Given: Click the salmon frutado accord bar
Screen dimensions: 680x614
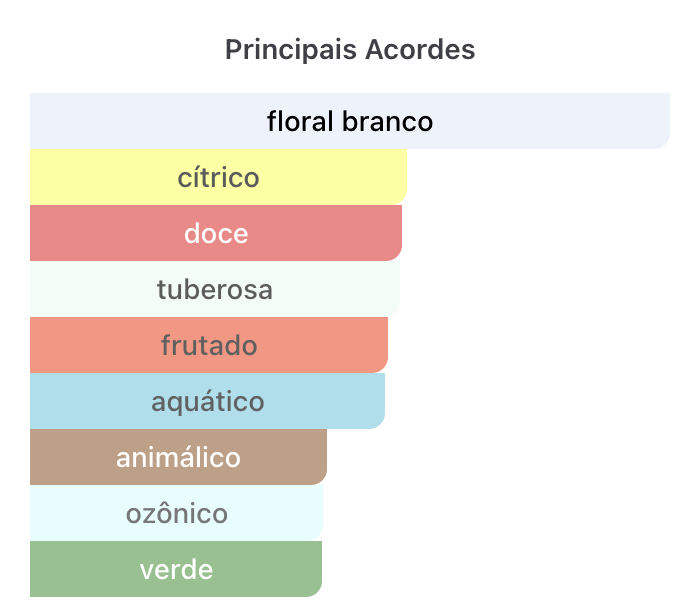Looking at the screenshot, I should click(209, 345).
